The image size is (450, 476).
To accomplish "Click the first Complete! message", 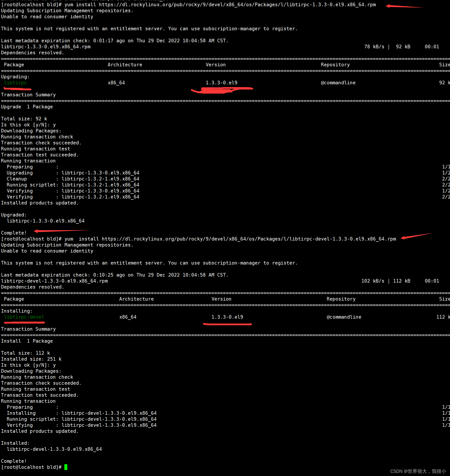I will coord(13,233).
